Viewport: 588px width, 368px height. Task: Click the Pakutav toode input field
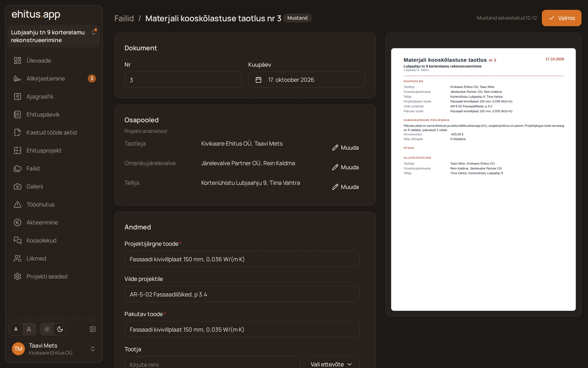tap(242, 329)
